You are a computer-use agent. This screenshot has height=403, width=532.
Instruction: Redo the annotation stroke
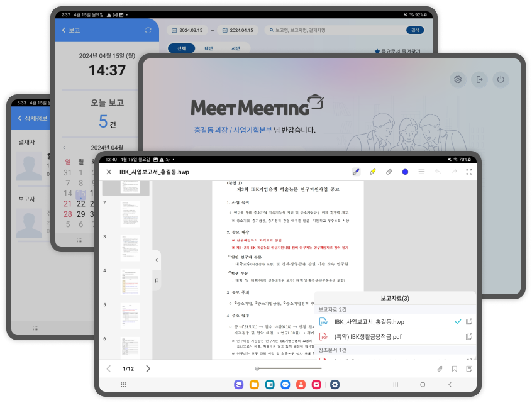point(454,172)
